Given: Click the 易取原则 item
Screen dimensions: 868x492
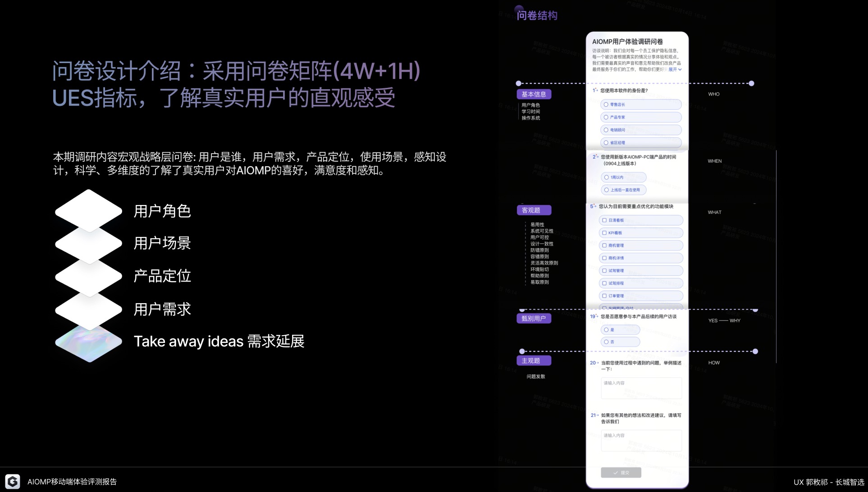Looking at the screenshot, I should pyautogui.click(x=539, y=282).
